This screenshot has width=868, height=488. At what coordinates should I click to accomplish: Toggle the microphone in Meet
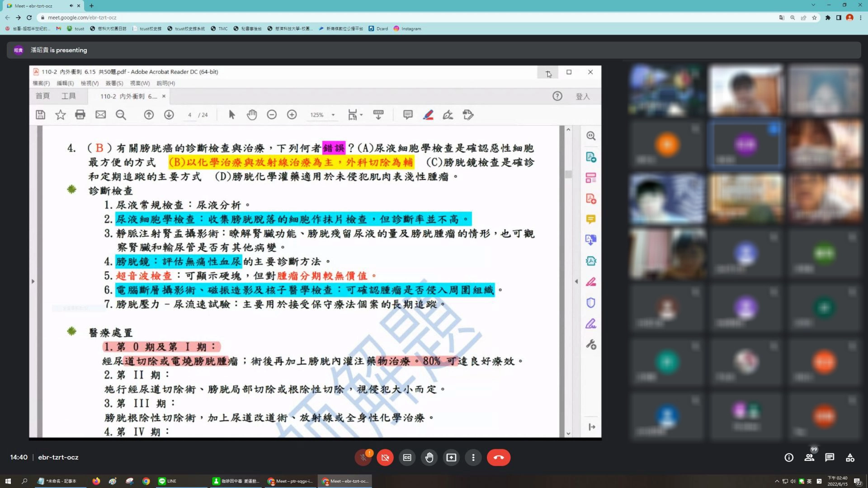tap(363, 457)
